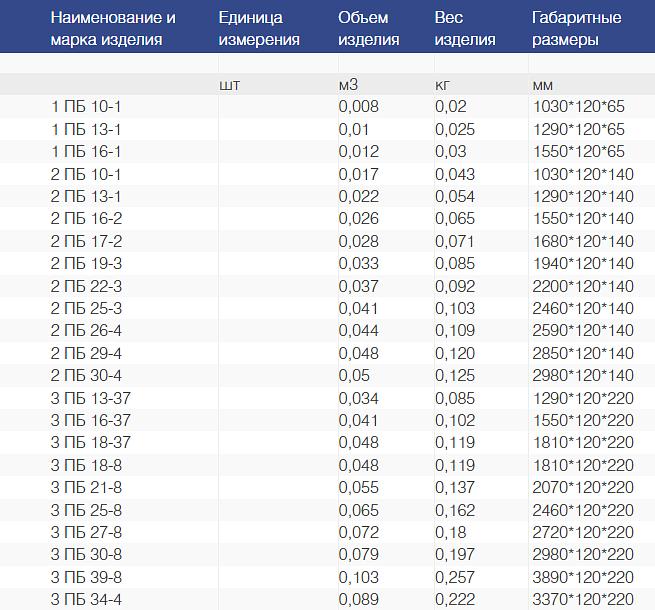Viewport: 655px width, 610px height.
Task: Select the weight value 0,125
Action: (456, 375)
